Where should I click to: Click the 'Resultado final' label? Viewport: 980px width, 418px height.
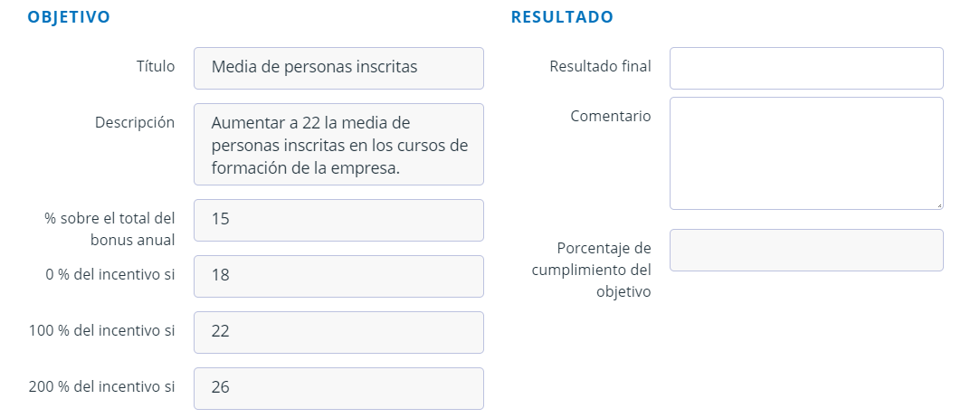tap(600, 66)
